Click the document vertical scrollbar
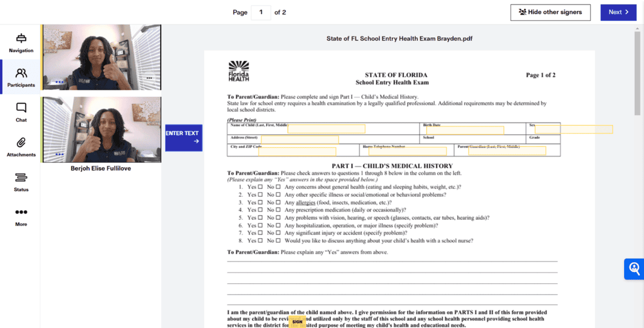644x328 pixels. click(637, 74)
